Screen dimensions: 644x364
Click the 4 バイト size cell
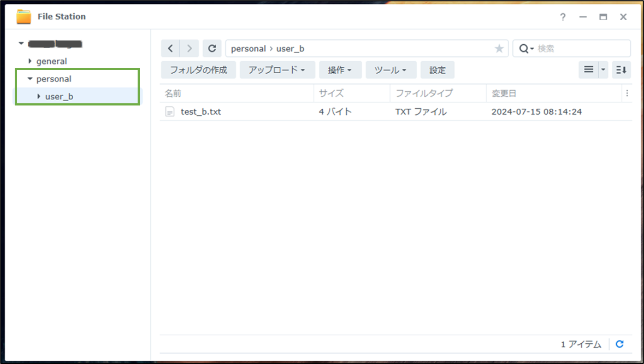point(335,111)
